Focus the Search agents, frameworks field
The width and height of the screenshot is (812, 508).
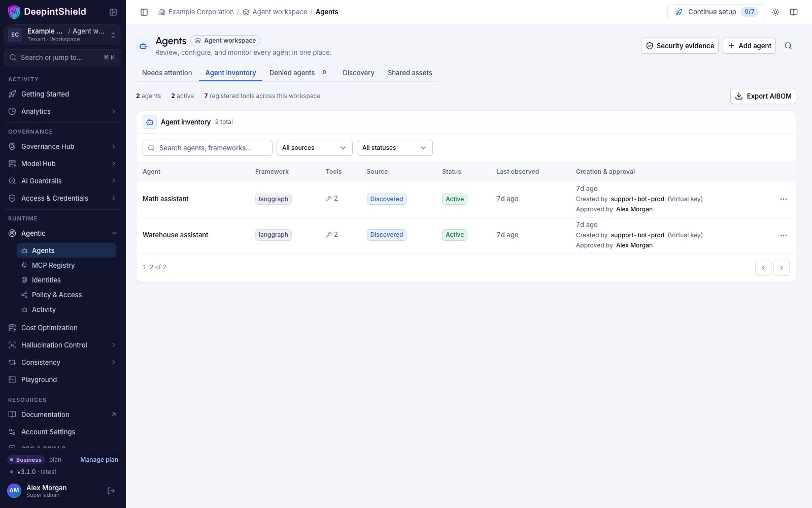click(208, 148)
